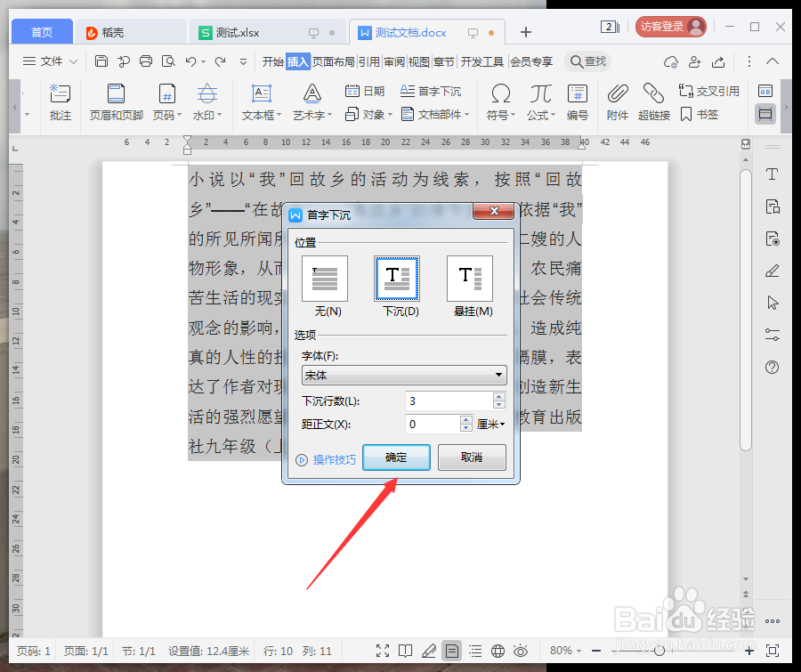The height and width of the screenshot is (672, 801).
Task: Increase 下沉行数 with the stepper arrow
Action: click(498, 396)
